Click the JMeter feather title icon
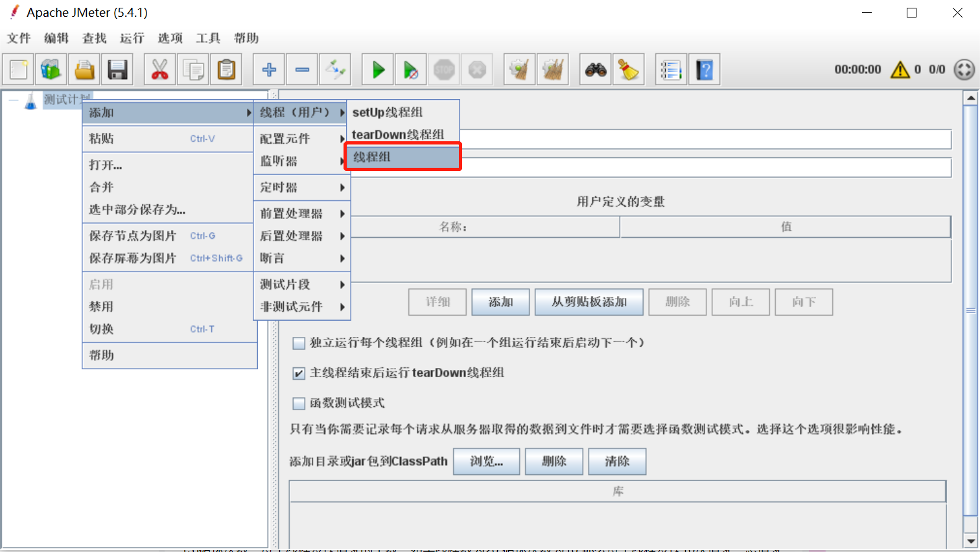The height and width of the screenshot is (552, 980). pos(14,12)
